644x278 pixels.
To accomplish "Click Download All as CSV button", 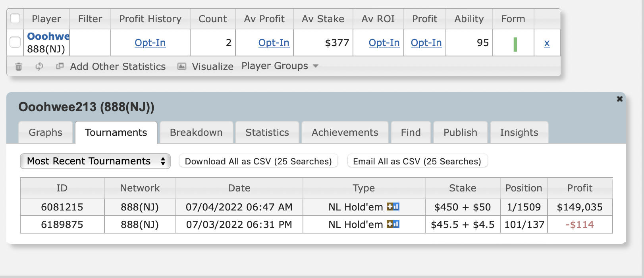I will click(258, 161).
